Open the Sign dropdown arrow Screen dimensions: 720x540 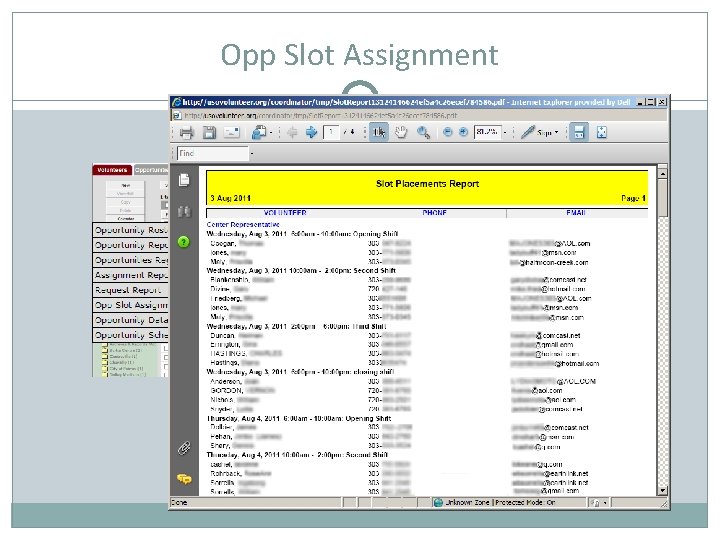(x=557, y=133)
